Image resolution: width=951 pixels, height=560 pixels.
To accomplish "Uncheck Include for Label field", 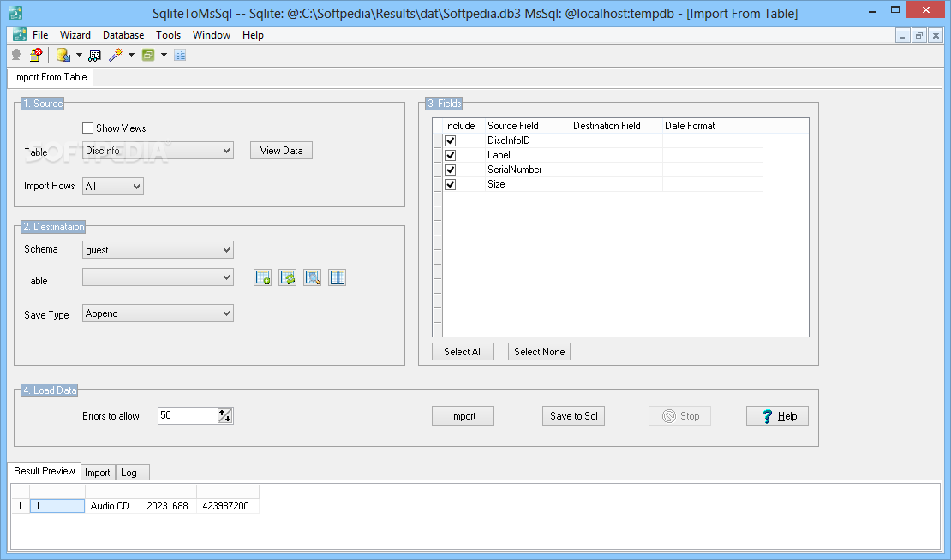I will tap(450, 155).
